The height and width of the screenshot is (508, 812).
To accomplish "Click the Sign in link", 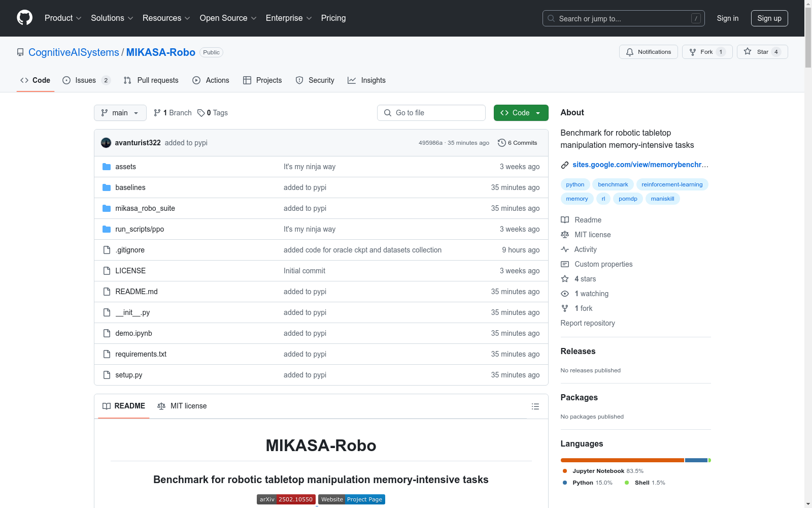I will click(727, 18).
